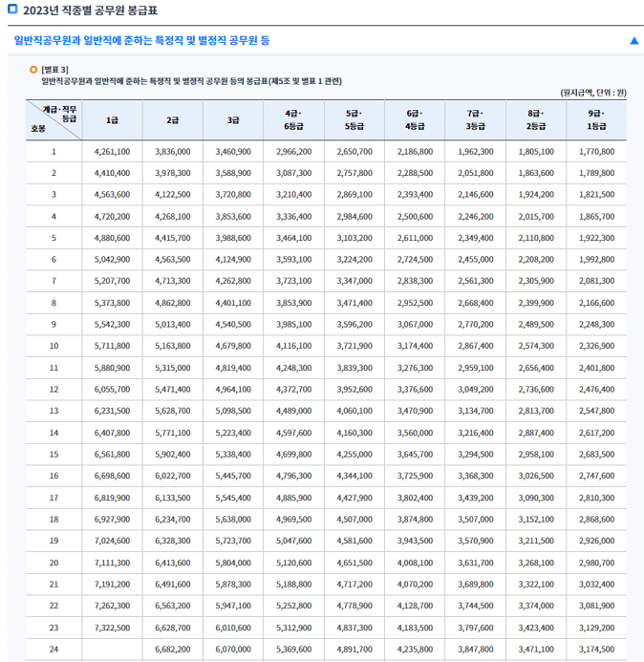Click the value 3,645,700 in row 15
Viewport: 644px width, 662px height.
[x=415, y=455]
